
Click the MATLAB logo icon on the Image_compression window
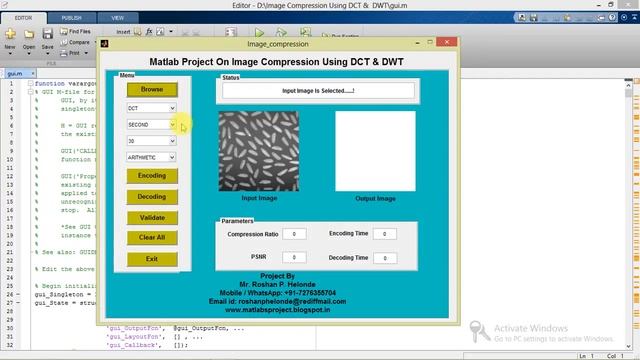coord(104,43)
